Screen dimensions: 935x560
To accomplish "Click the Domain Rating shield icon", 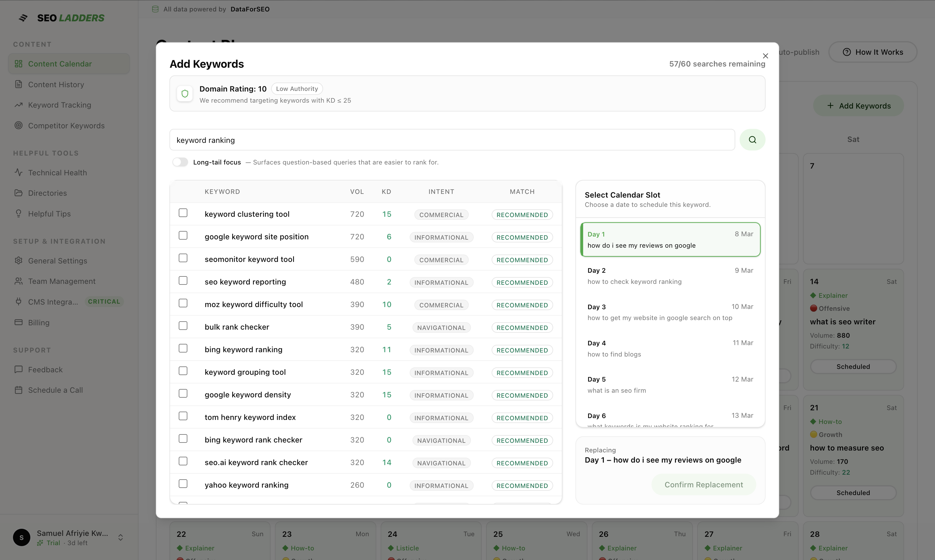I will point(185,94).
